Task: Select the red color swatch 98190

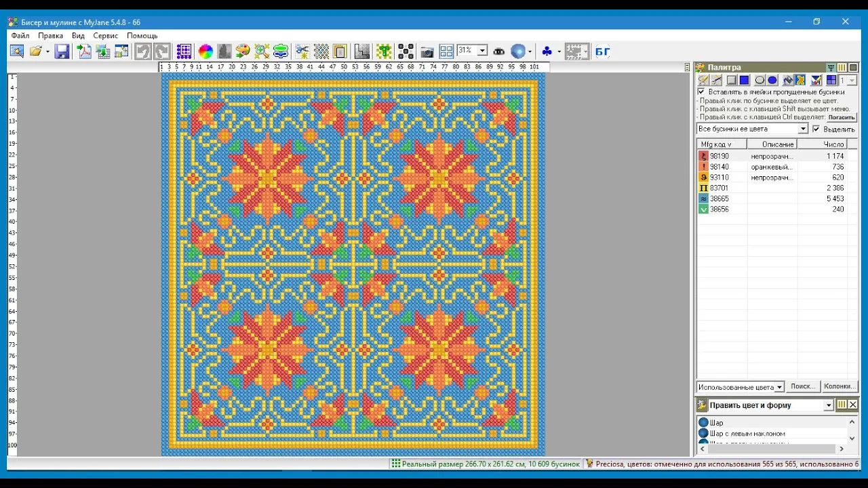Action: pyautogui.click(x=703, y=156)
